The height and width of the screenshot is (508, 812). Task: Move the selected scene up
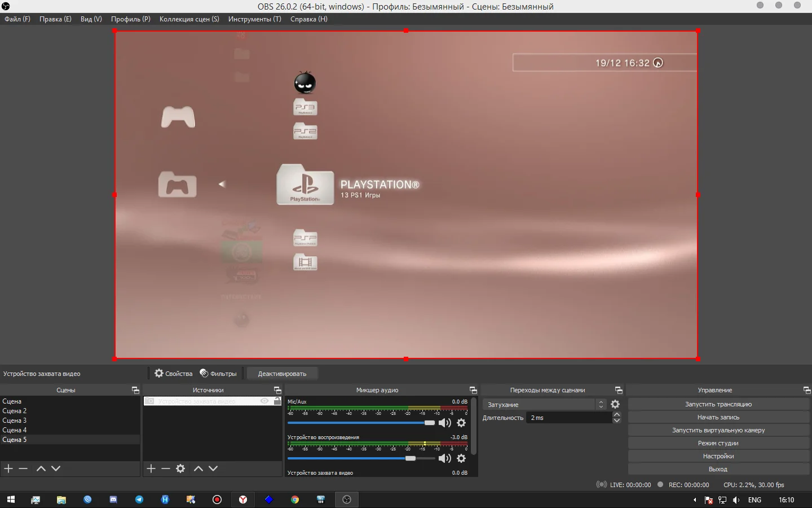click(x=41, y=468)
